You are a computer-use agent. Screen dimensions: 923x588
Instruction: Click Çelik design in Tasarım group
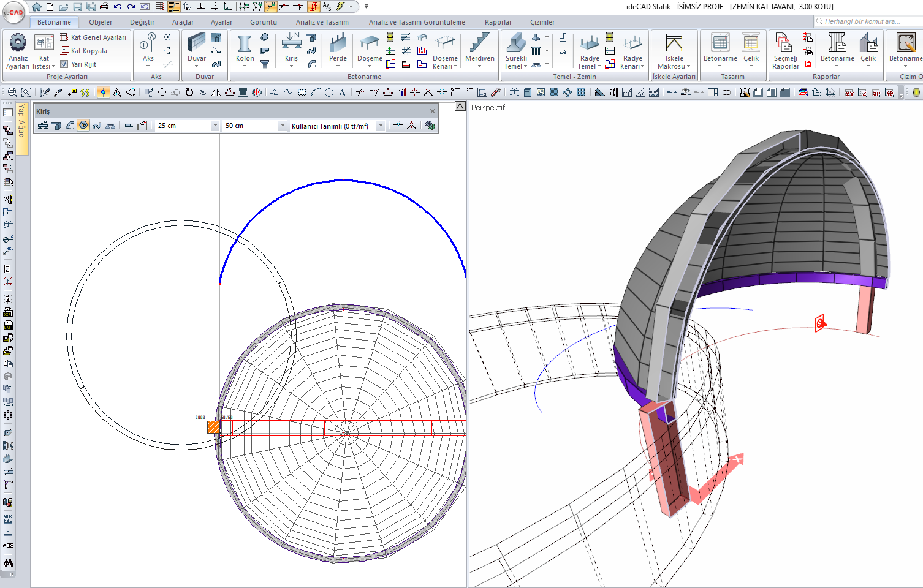click(751, 50)
